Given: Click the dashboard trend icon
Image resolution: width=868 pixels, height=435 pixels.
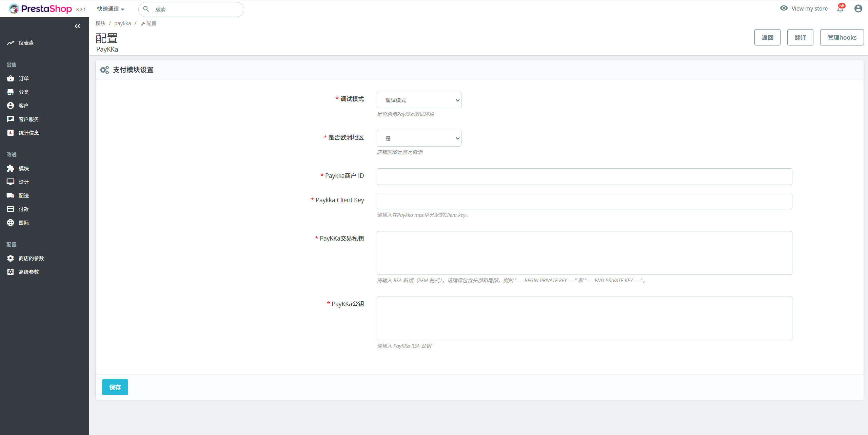Looking at the screenshot, I should pos(11,43).
